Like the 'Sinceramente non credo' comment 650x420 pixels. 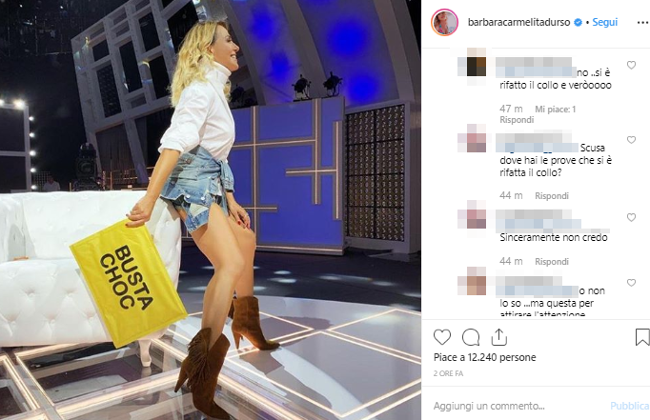pos(631,217)
